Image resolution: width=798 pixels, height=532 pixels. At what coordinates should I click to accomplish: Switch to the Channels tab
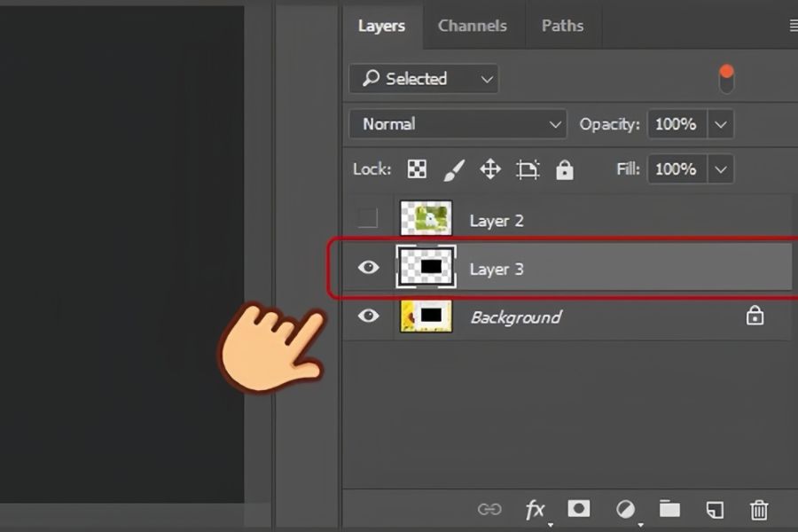click(472, 26)
